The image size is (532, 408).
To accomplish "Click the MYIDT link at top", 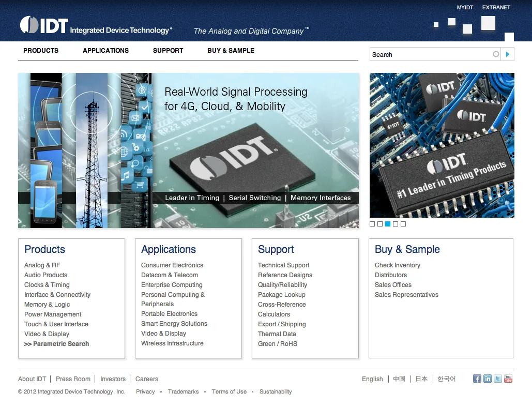I will (465, 7).
